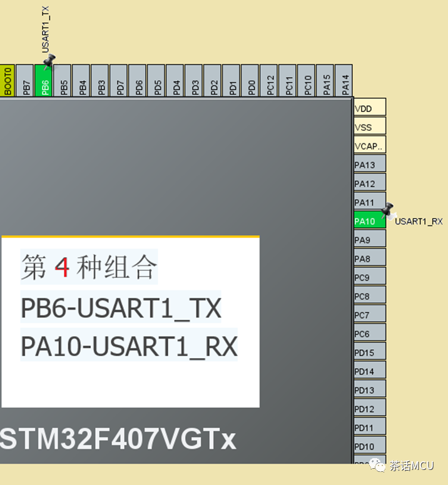Select pin PD12

pyautogui.click(x=370, y=407)
